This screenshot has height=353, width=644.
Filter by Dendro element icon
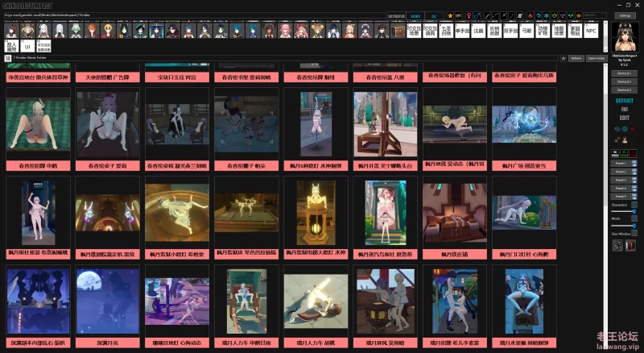click(x=555, y=15)
